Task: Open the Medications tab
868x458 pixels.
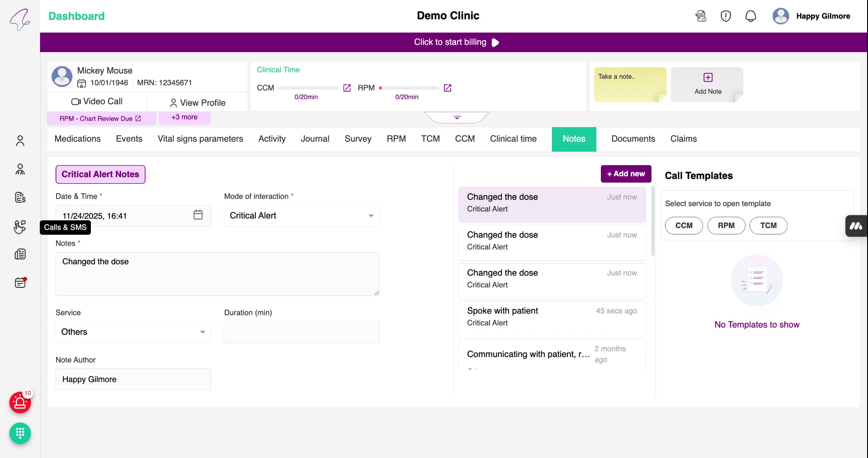Action: [x=77, y=139]
